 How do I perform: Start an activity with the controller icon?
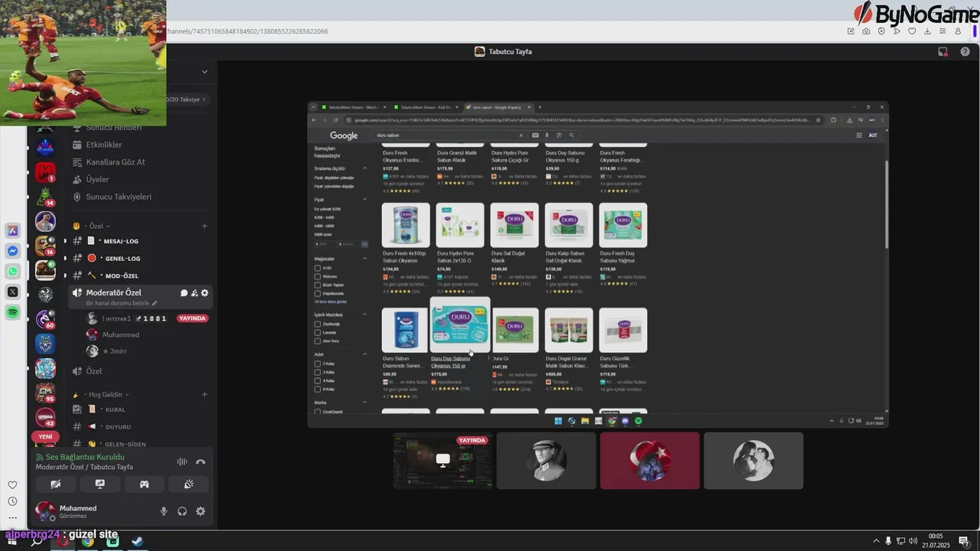point(144,484)
